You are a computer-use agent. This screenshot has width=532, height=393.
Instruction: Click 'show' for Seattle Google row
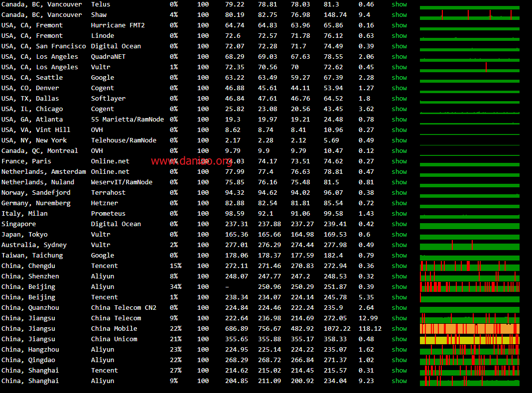(x=399, y=78)
